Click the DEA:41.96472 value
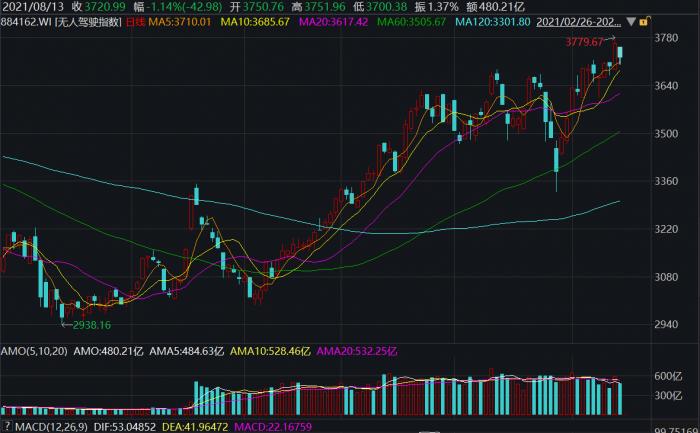The image size is (700, 433). pyautogui.click(x=195, y=427)
